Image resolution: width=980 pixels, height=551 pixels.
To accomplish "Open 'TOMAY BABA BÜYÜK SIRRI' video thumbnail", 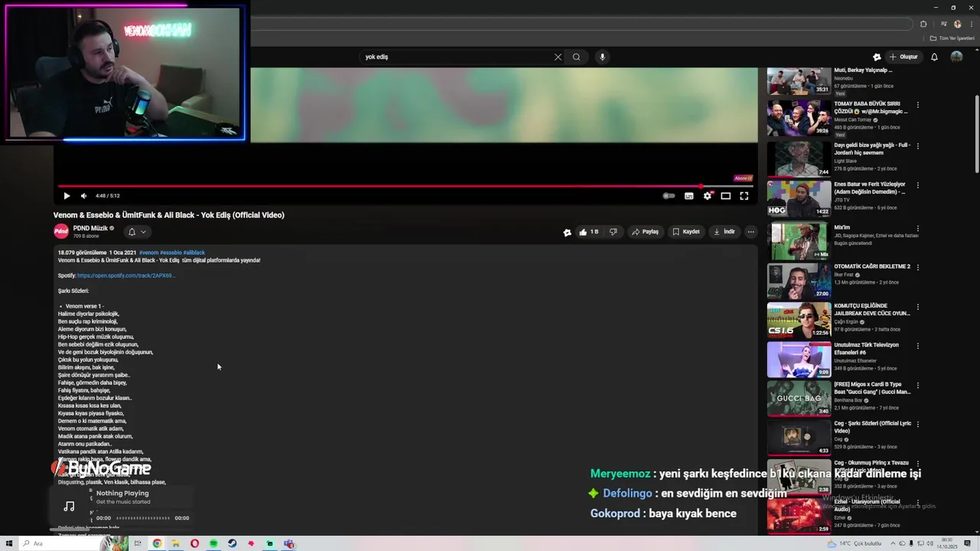I will [799, 118].
